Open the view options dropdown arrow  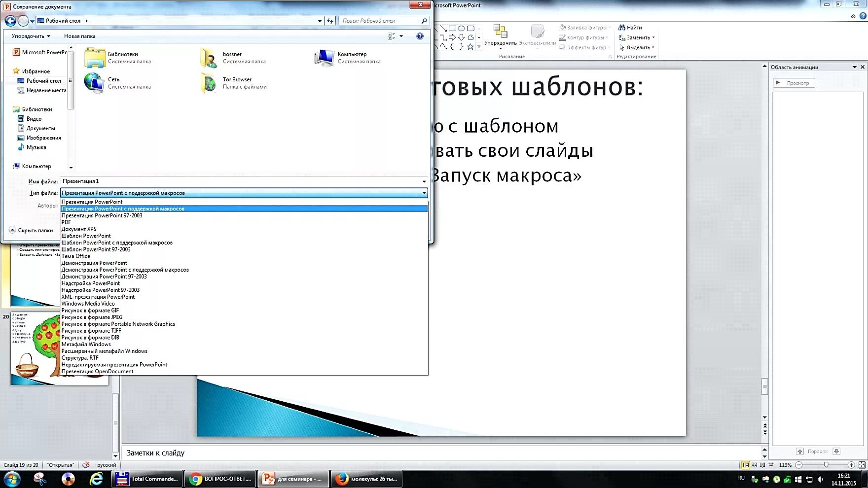(x=401, y=36)
